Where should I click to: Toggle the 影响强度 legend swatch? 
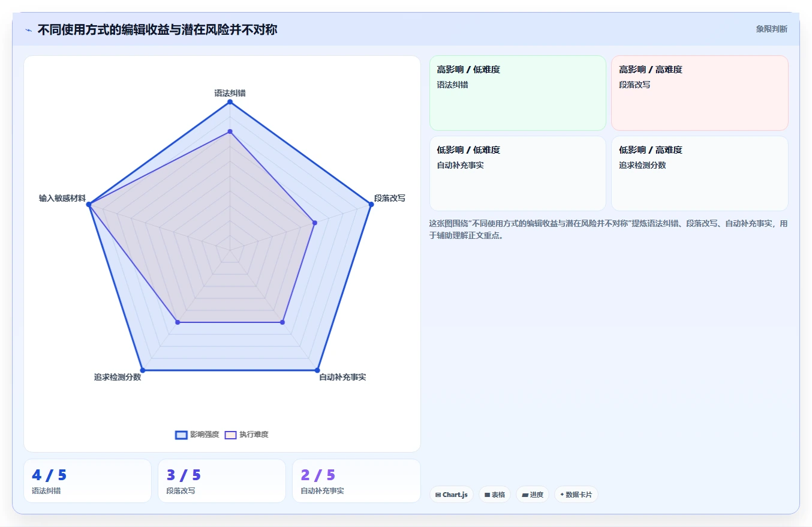[x=181, y=435]
